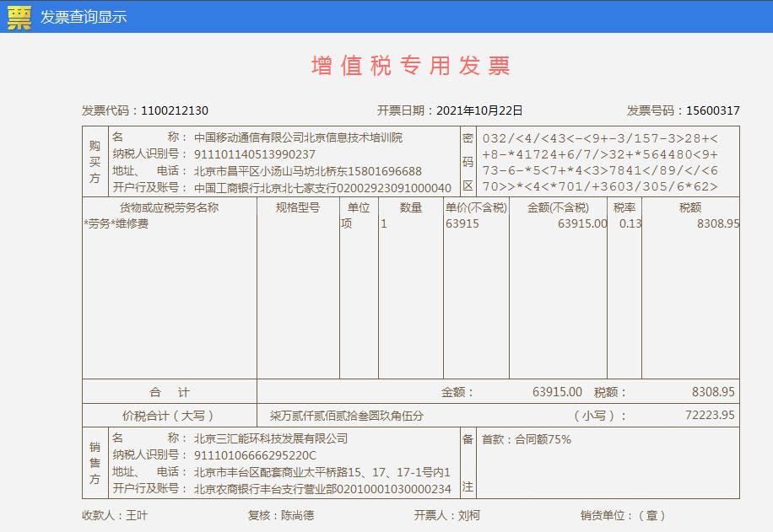Image resolution: width=773 pixels, height=532 pixels.
Task: Click seller bank 北京农商银行丰台支行营业部
Action: tap(265, 489)
